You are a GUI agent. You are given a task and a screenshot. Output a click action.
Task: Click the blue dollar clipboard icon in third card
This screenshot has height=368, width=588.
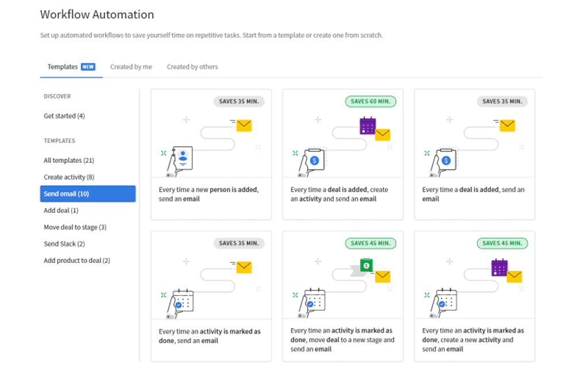click(x=446, y=160)
